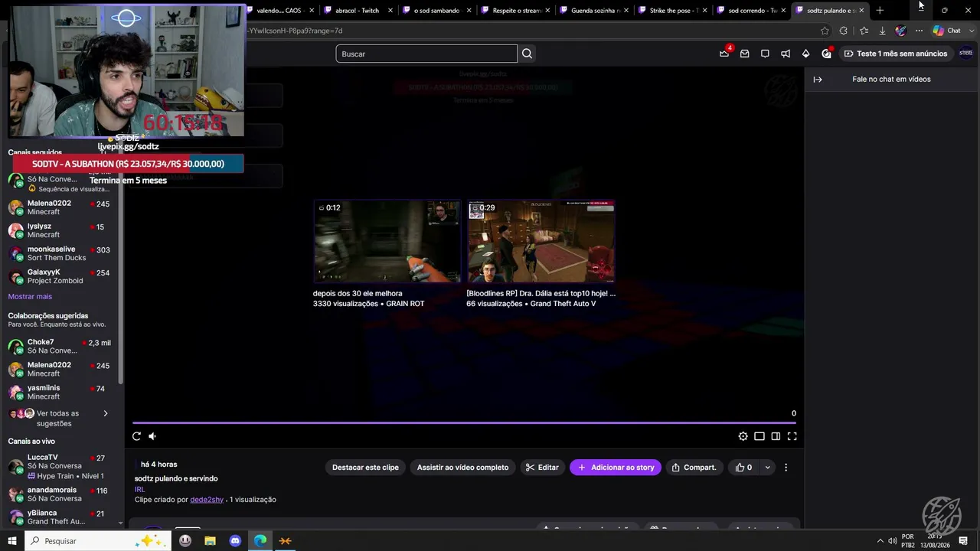This screenshot has height=551, width=980.
Task: Switch to 'abraco! - Twitch' browser tab
Action: (x=357, y=11)
